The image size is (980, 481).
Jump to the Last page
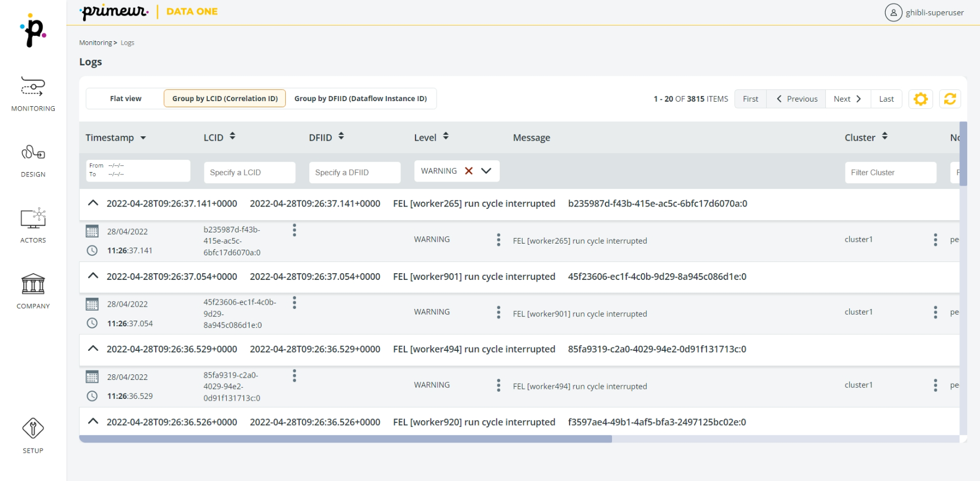coord(886,99)
